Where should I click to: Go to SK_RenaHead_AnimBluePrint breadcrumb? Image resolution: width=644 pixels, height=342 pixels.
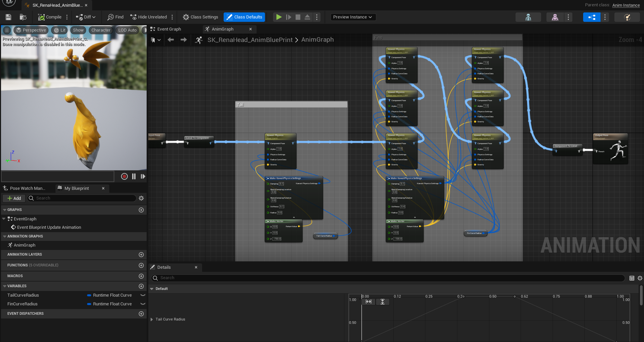pyautogui.click(x=250, y=40)
